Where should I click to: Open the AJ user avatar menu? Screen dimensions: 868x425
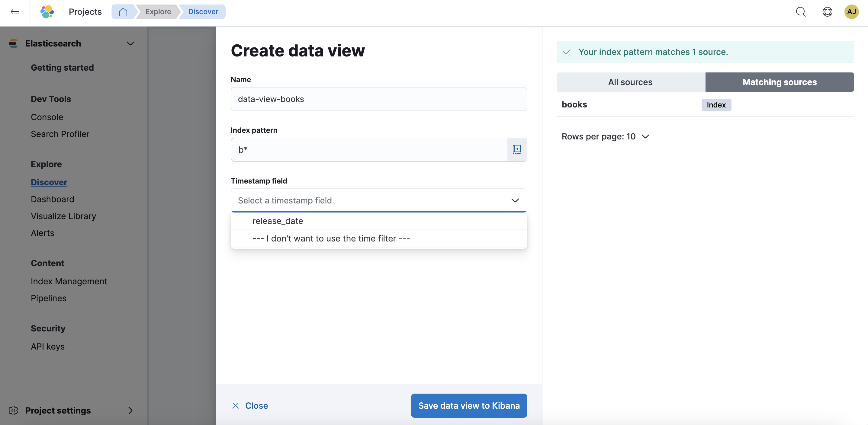coord(851,12)
